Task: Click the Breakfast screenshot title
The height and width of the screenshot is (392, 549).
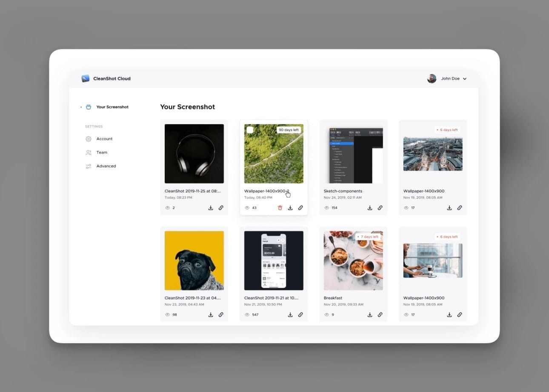Action: click(x=333, y=298)
